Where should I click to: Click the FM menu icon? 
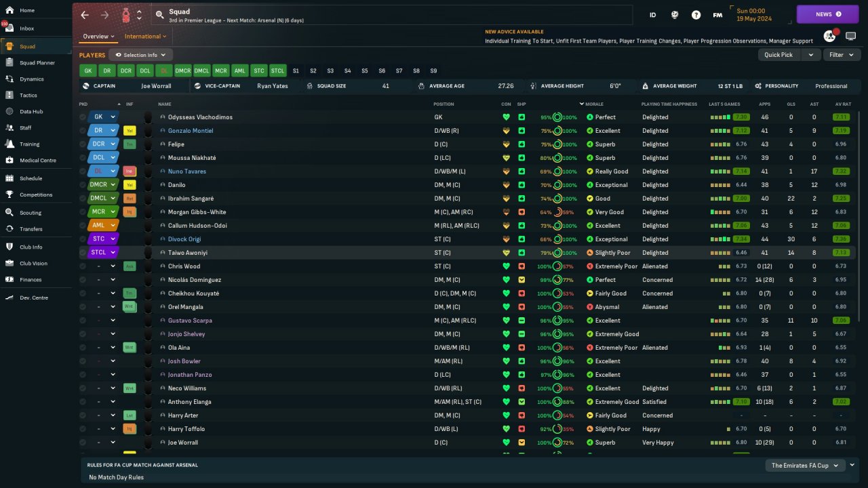click(717, 15)
